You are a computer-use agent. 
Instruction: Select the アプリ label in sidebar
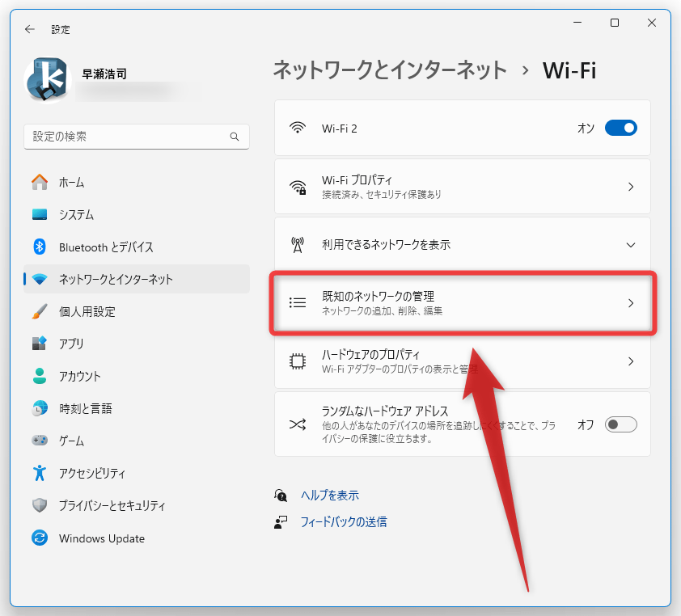pyautogui.click(x=71, y=344)
